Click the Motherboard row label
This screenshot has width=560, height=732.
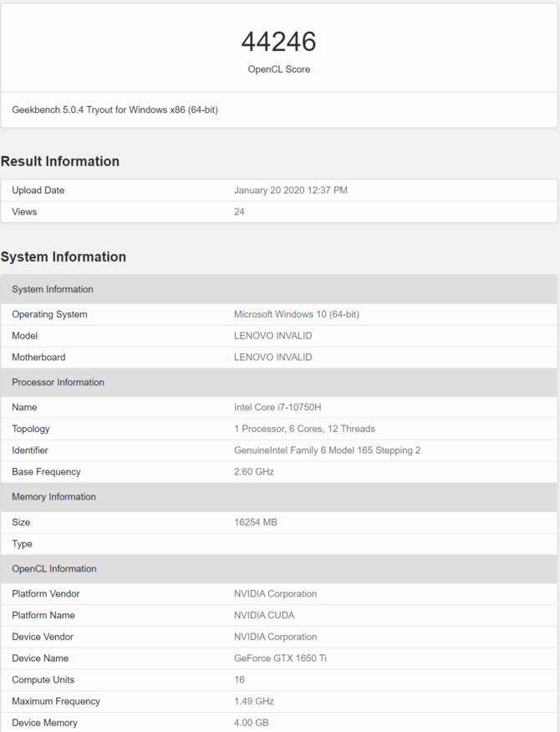pos(38,357)
